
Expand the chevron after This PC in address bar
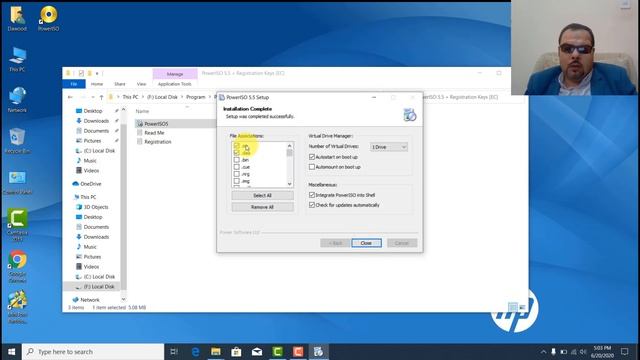[x=143, y=97]
